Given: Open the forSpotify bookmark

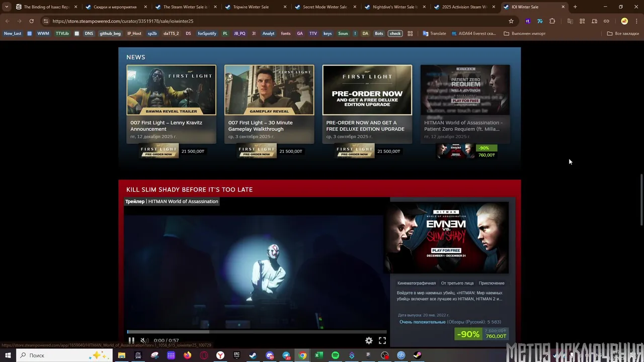Looking at the screenshot, I should (x=207, y=33).
